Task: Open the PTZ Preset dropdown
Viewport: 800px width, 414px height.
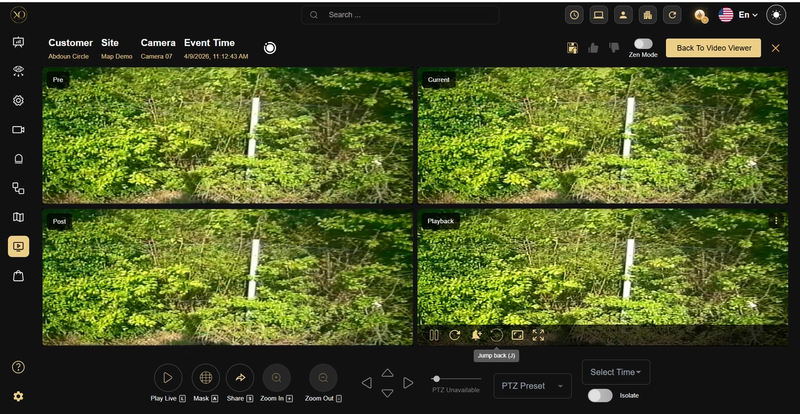Action: pyautogui.click(x=532, y=386)
